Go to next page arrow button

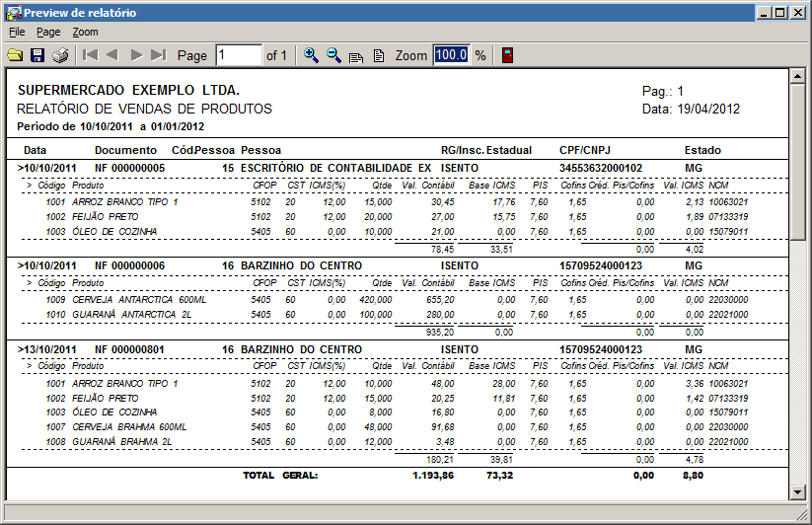pyautogui.click(x=136, y=55)
